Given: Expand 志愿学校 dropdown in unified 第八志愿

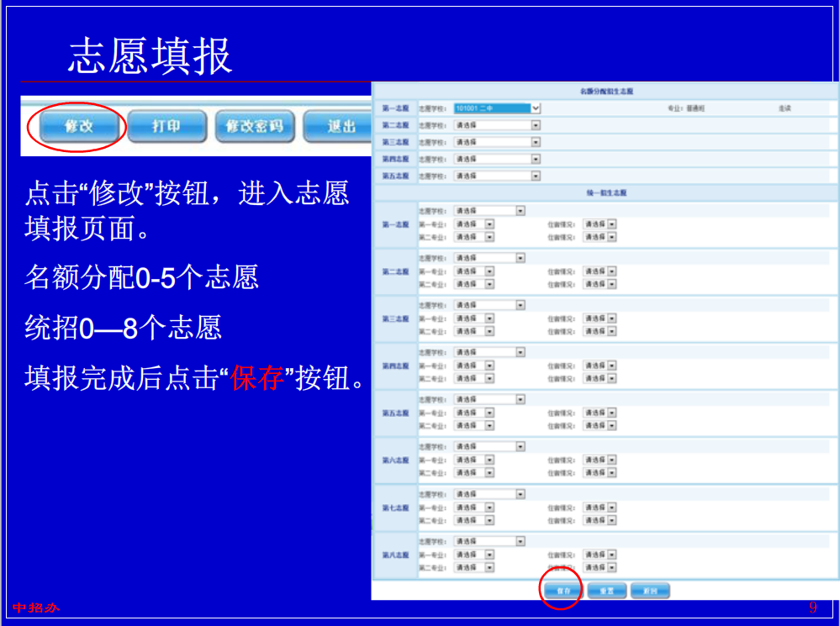Looking at the screenshot, I should coord(520,541).
